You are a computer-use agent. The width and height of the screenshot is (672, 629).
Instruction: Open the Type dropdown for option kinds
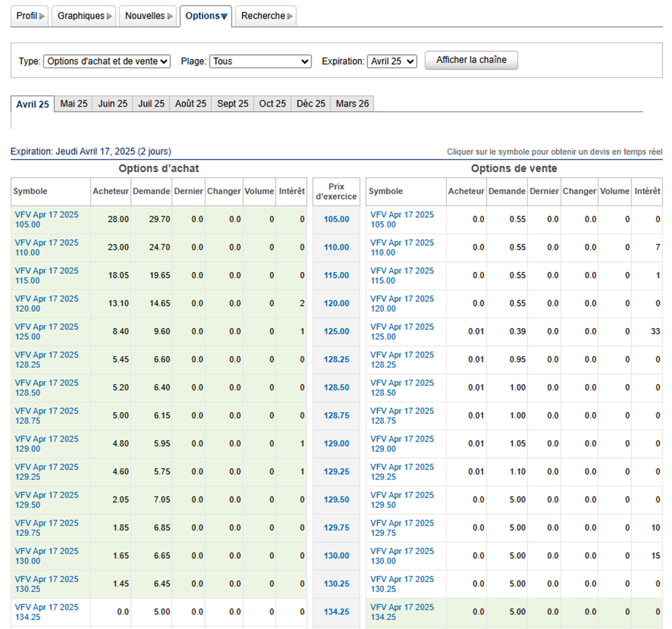tap(107, 61)
